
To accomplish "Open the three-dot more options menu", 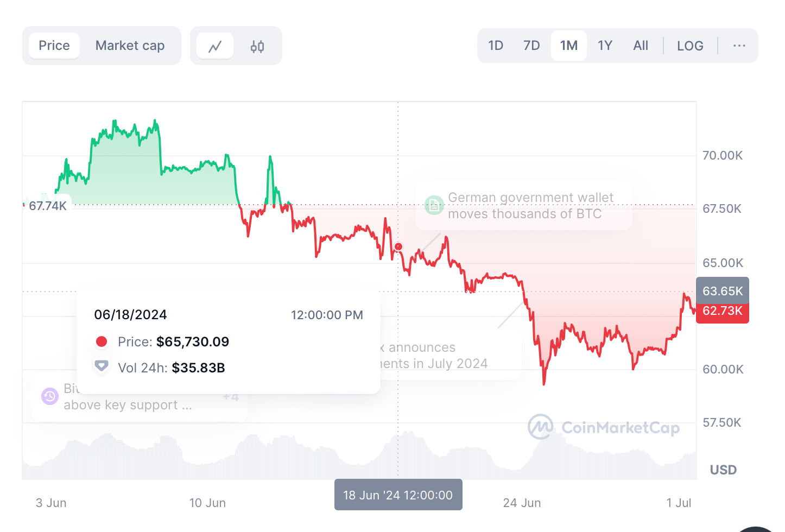I will (x=739, y=46).
